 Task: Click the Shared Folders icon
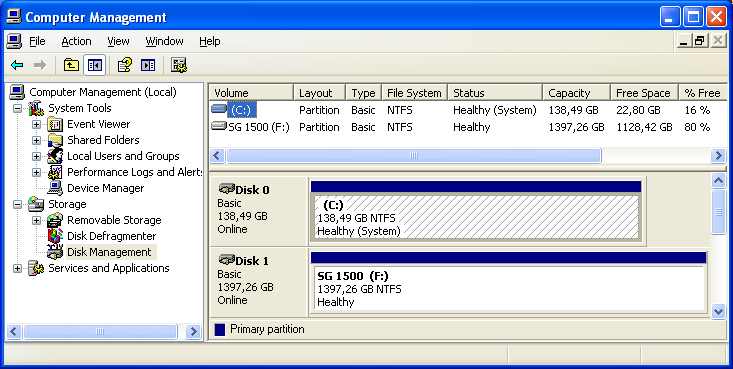point(55,140)
